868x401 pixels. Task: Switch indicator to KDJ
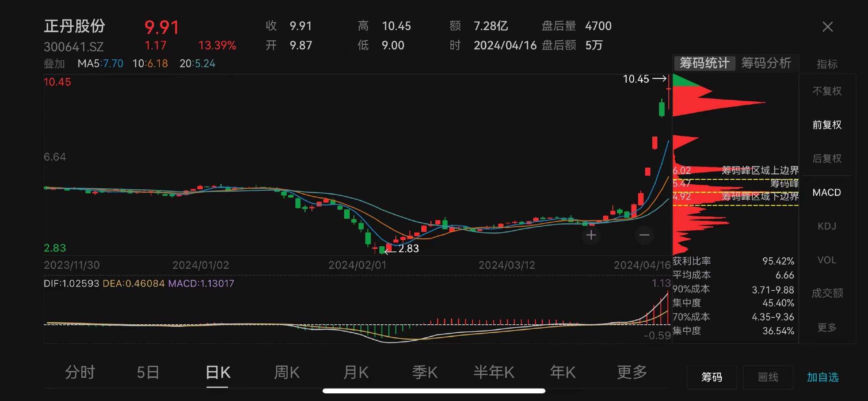point(826,226)
